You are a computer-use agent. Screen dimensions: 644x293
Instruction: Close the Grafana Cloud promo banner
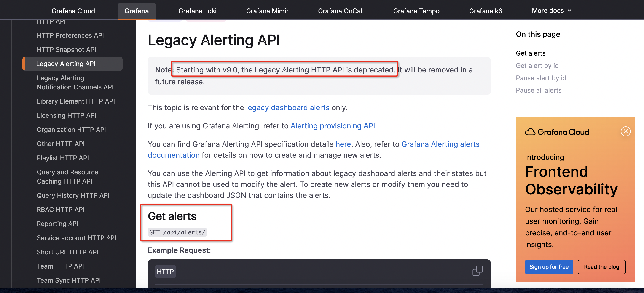625,131
